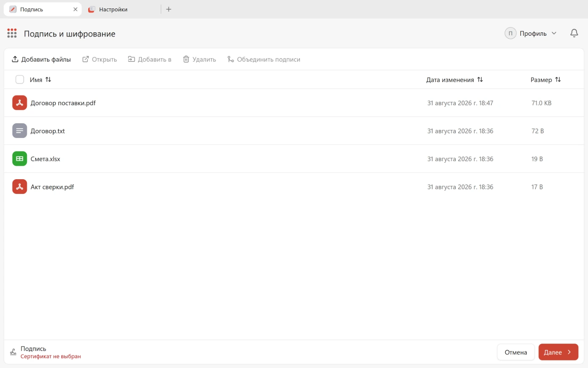Select file name Договор.txt
The image size is (588, 368).
tap(48, 131)
